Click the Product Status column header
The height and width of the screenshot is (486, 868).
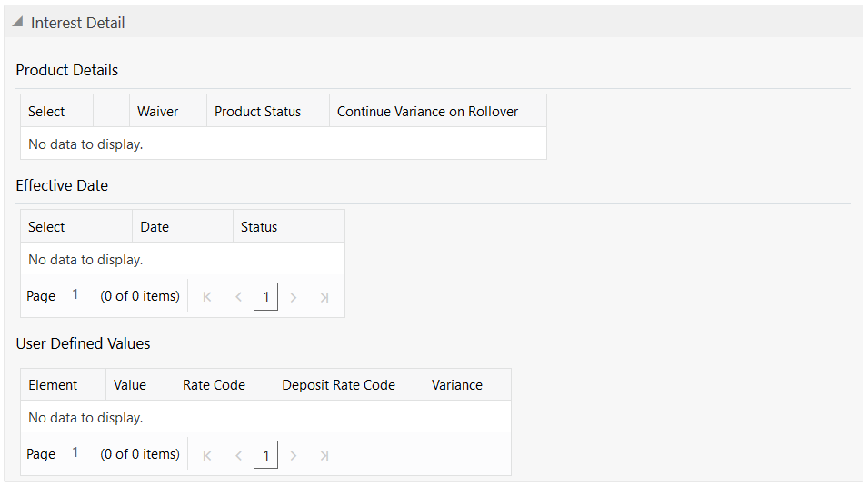pos(257,112)
